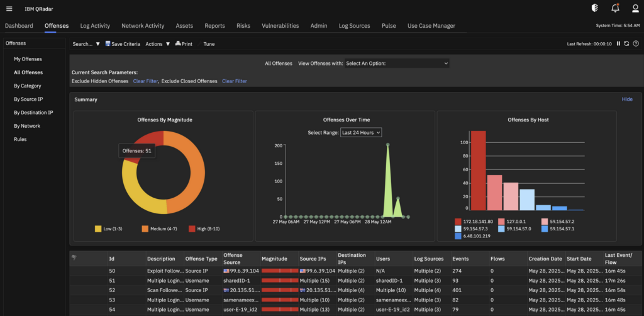Viewport: 644px width, 316px height.
Task: Open the Search dropdown menu
Action: 86,44
